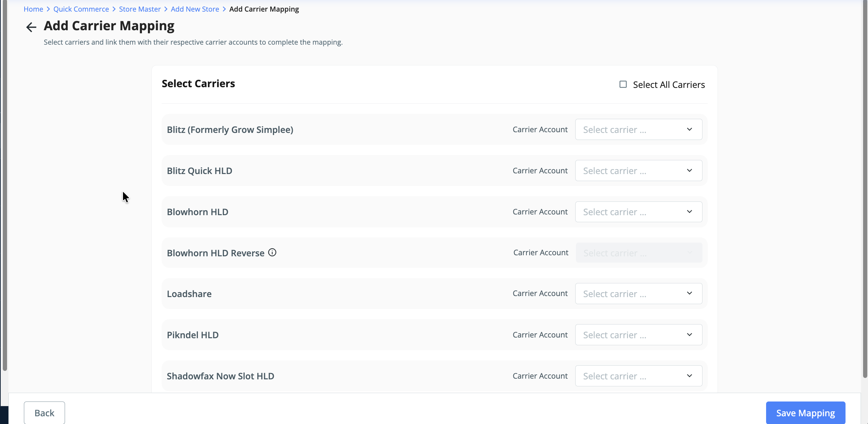Click info icon next to Blowhorn HLD Reverse
The height and width of the screenshot is (424, 868).
point(272,252)
